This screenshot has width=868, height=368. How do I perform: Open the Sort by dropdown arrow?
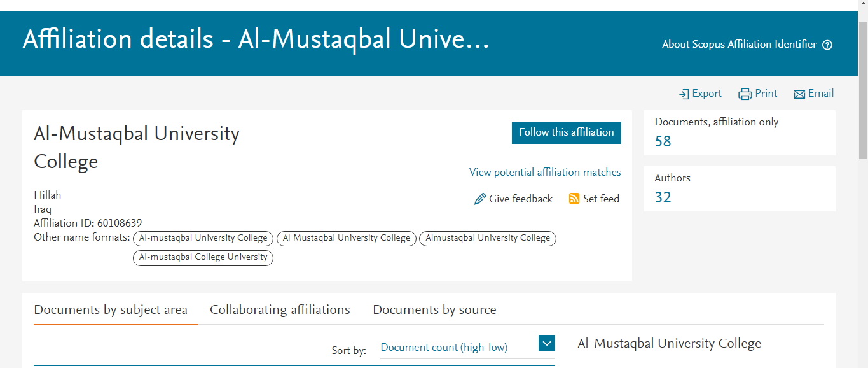(547, 343)
